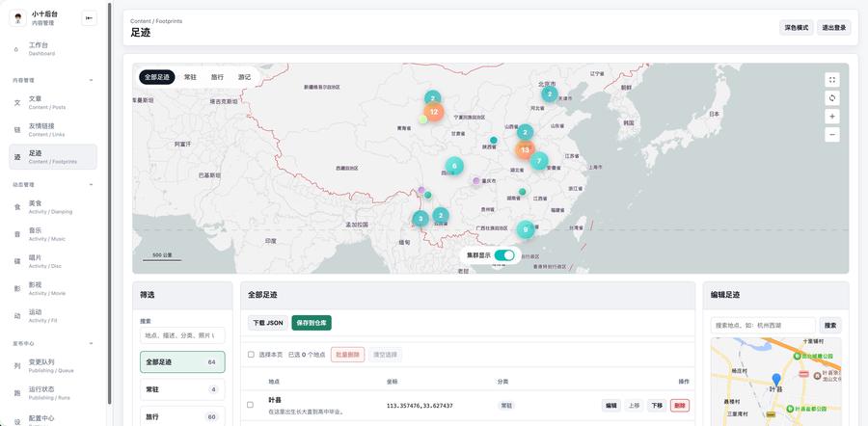Open the teal cluster marker labeled 7
The width and height of the screenshot is (868, 426).
[x=539, y=161]
